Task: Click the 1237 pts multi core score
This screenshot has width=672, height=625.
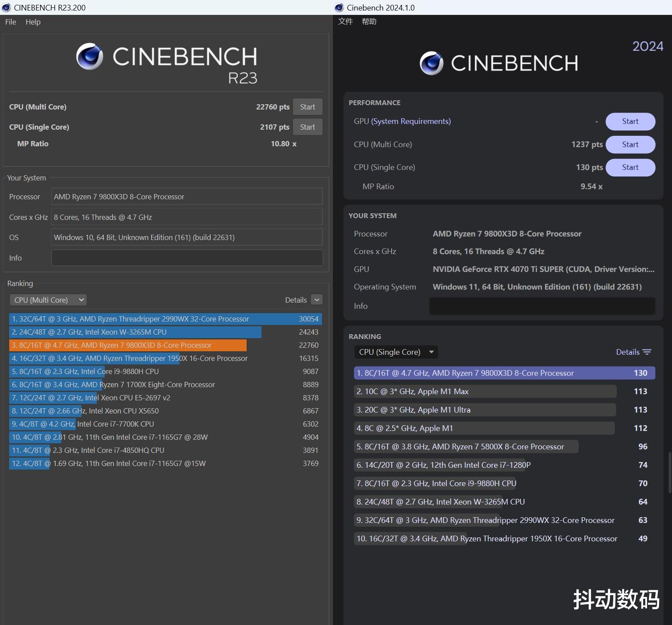Action: pyautogui.click(x=587, y=145)
